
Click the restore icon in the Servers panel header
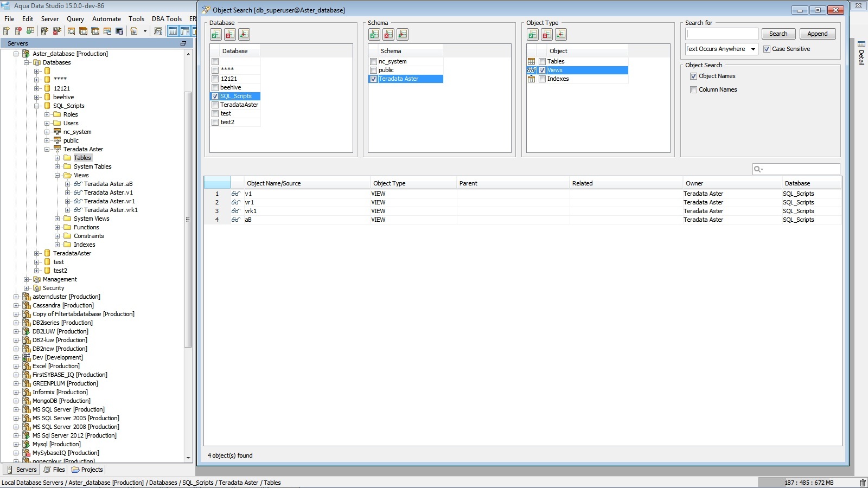183,43
